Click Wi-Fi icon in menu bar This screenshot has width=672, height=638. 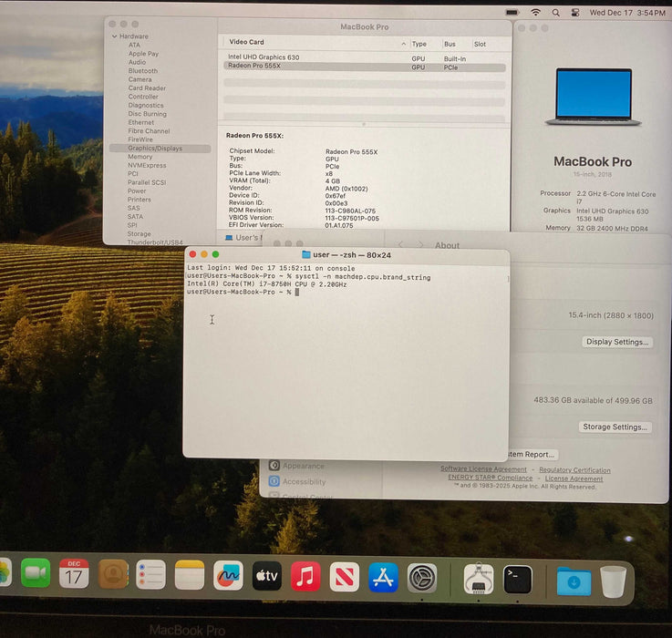point(535,13)
